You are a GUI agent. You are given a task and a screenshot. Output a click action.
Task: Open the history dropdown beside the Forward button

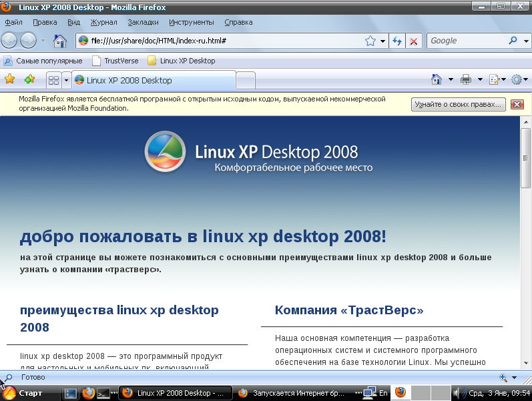pyautogui.click(x=43, y=41)
